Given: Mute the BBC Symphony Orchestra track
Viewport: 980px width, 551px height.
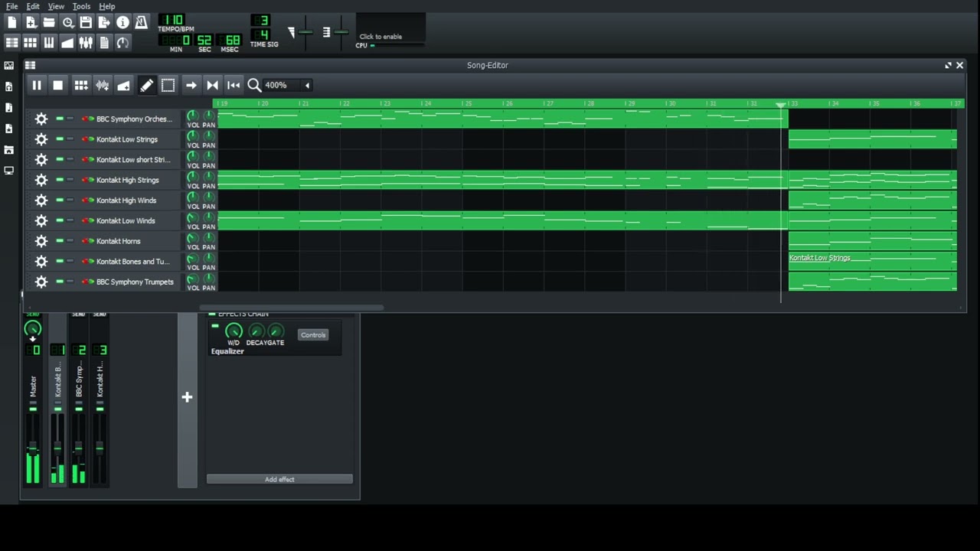Looking at the screenshot, I should 60,119.
